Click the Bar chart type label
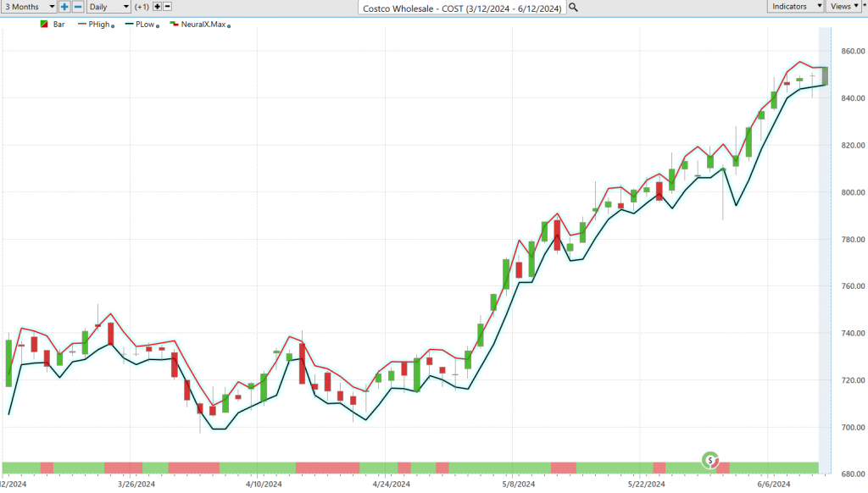The width and height of the screenshot is (868, 493). (59, 25)
